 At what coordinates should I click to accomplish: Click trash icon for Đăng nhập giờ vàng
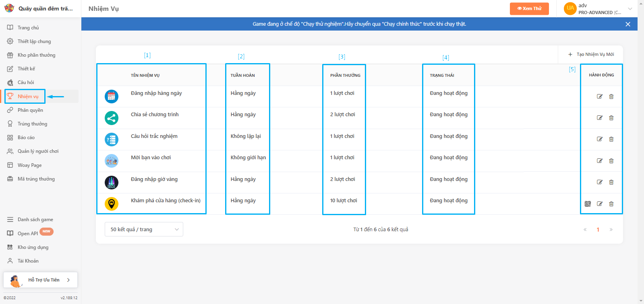coord(611,182)
